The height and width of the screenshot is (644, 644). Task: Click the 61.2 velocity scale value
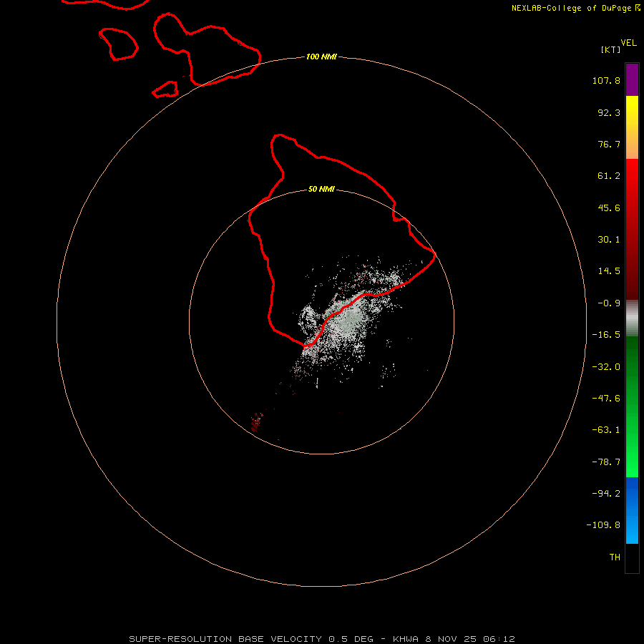click(609, 176)
